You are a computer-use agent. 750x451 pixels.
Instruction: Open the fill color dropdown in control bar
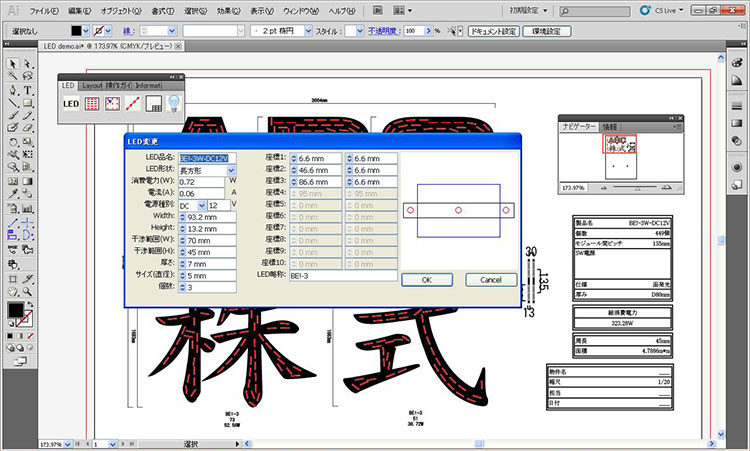86,31
